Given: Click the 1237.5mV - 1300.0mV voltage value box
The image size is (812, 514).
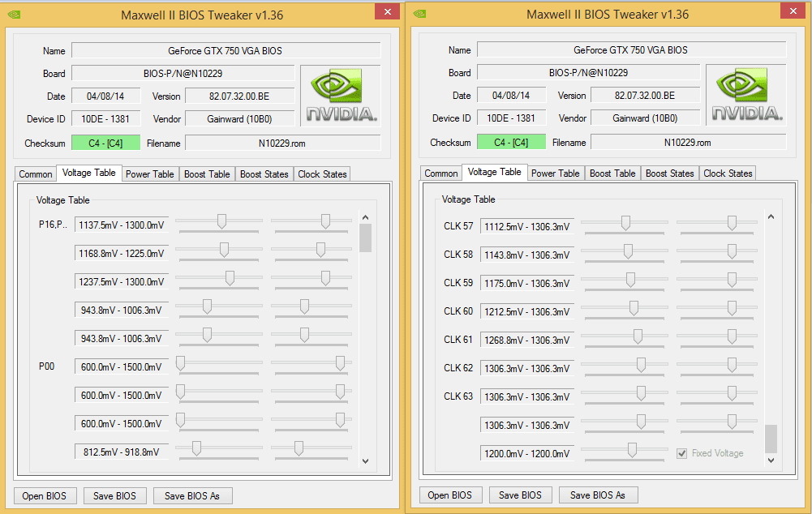Looking at the screenshot, I should (122, 282).
